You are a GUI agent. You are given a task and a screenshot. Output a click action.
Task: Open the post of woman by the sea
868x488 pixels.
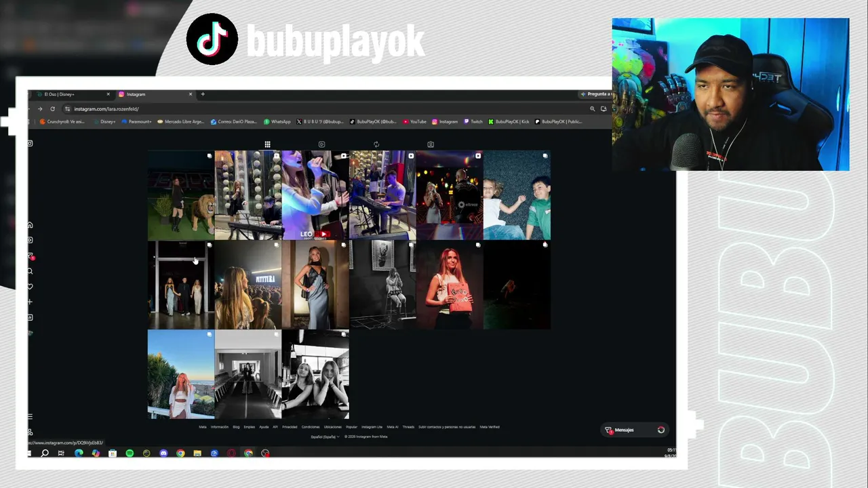[x=181, y=374]
